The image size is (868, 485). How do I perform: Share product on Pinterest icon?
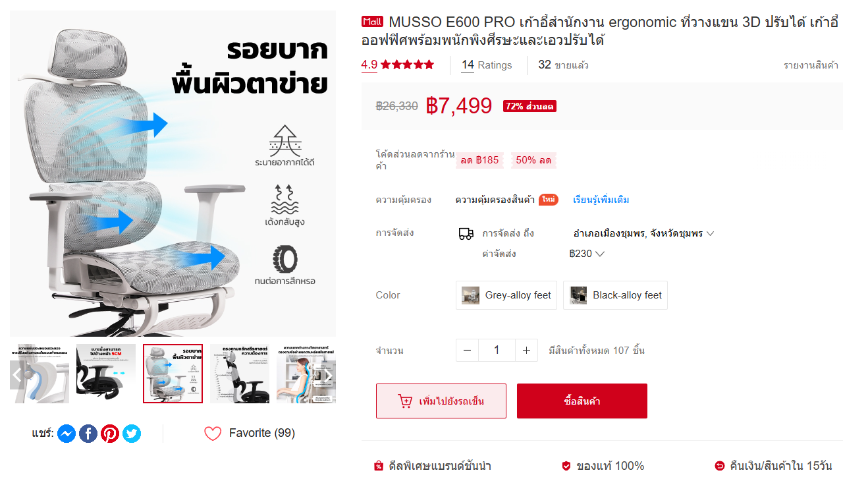coord(110,434)
